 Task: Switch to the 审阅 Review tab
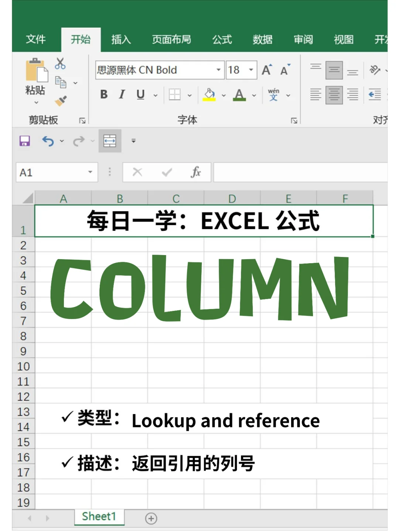pos(303,40)
